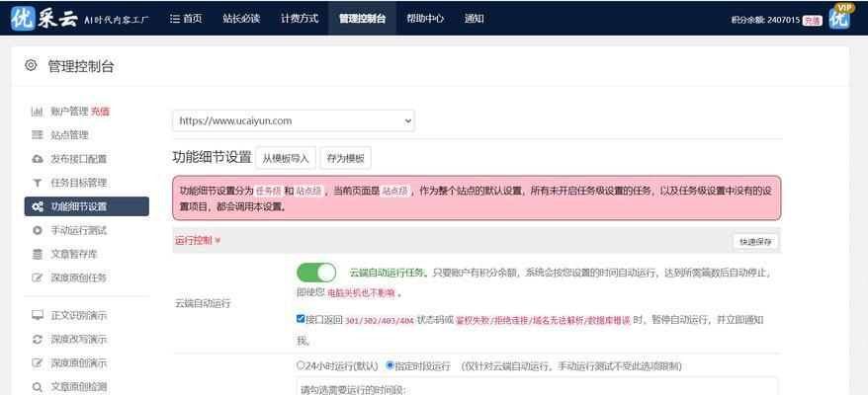This screenshot has height=395, width=868.
Task: Click the play icon for 手动运行测试
Action: (38, 230)
